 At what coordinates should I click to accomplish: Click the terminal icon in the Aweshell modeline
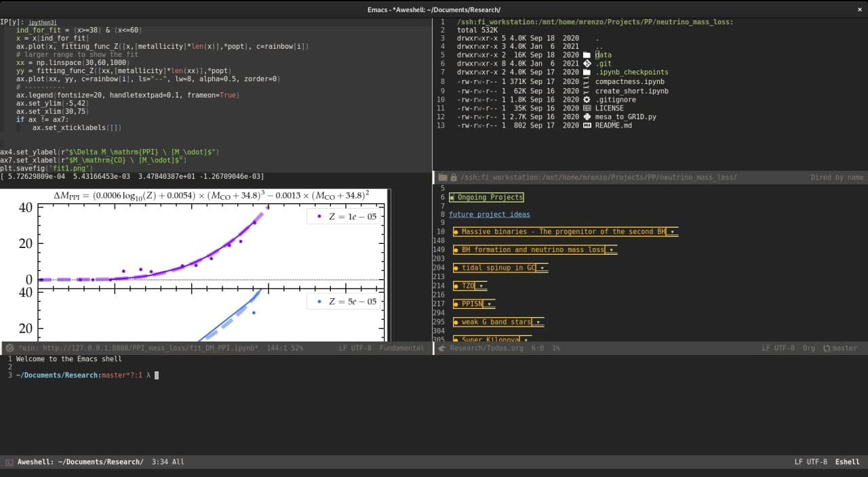click(9, 462)
